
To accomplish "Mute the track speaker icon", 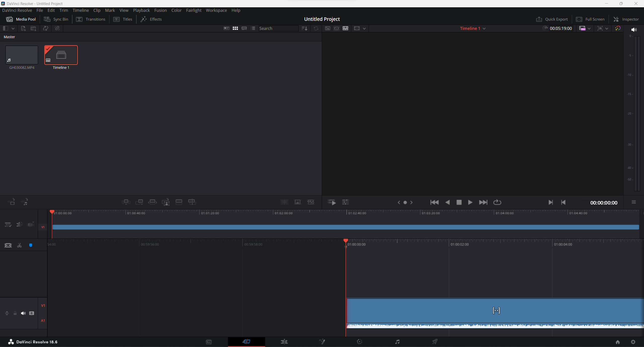I will (x=23, y=313).
